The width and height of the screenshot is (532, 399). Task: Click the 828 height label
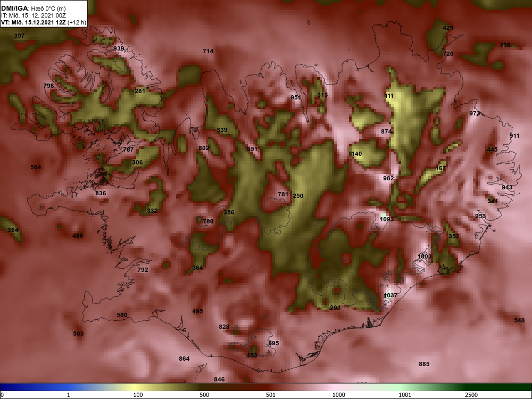pos(224,327)
